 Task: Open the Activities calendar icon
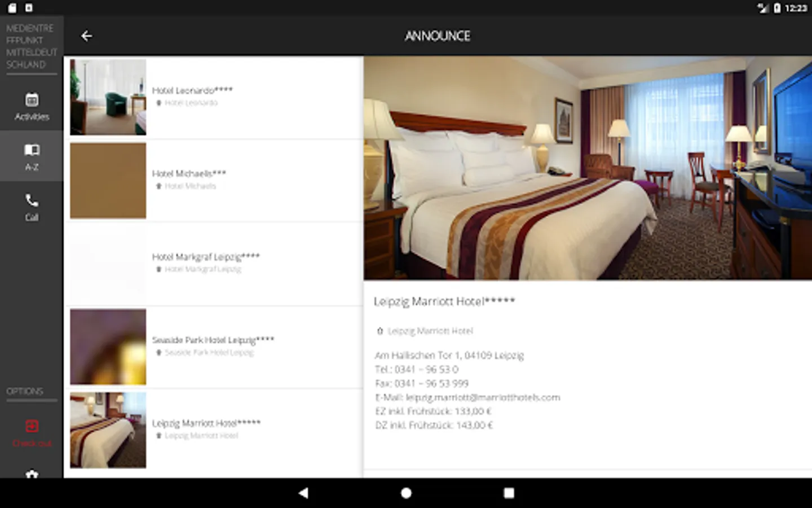(x=32, y=100)
